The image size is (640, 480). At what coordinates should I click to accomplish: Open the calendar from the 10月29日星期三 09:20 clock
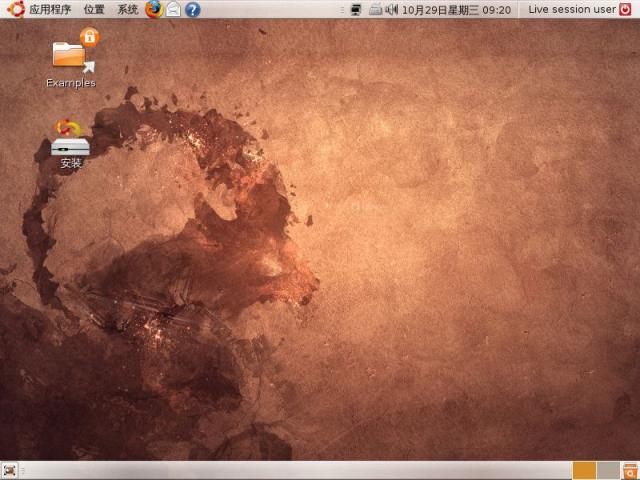point(456,10)
